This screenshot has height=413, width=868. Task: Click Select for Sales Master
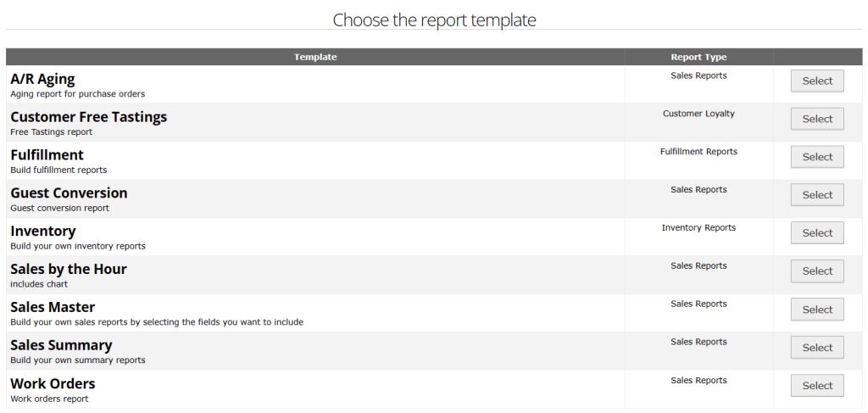click(817, 310)
